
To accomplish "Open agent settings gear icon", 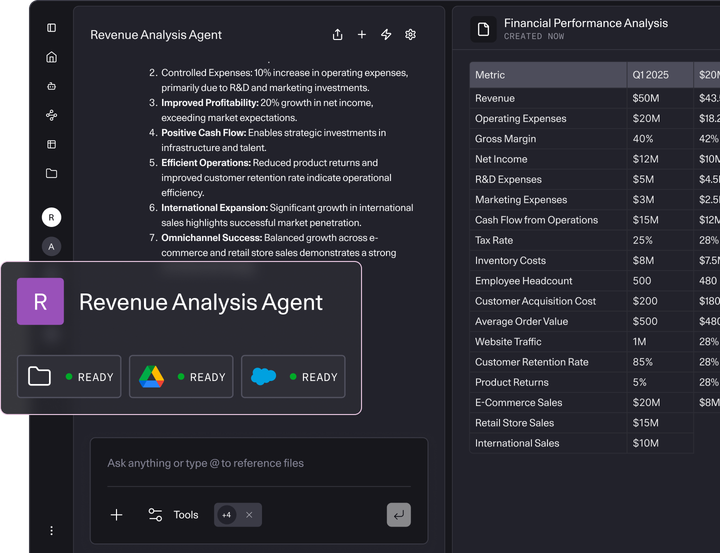I will [x=411, y=34].
